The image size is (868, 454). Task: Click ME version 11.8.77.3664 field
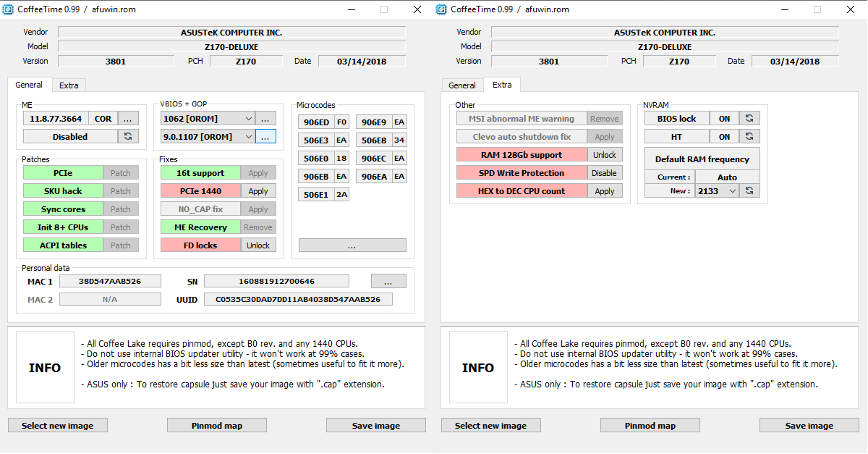(x=56, y=118)
